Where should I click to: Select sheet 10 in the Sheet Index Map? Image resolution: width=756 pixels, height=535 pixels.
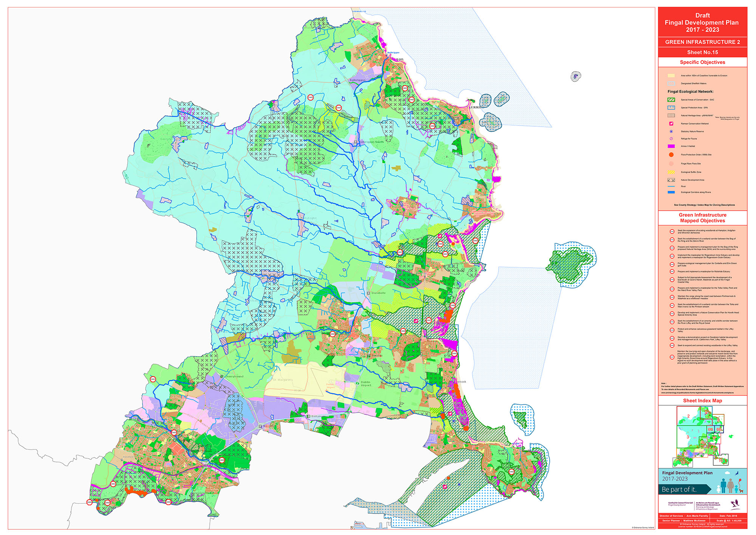720,461
